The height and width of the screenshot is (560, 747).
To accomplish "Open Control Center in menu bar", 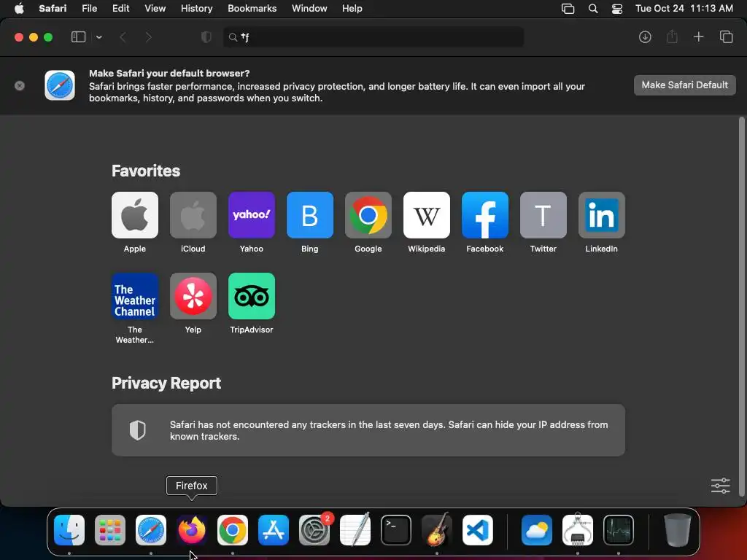I will (x=617, y=9).
